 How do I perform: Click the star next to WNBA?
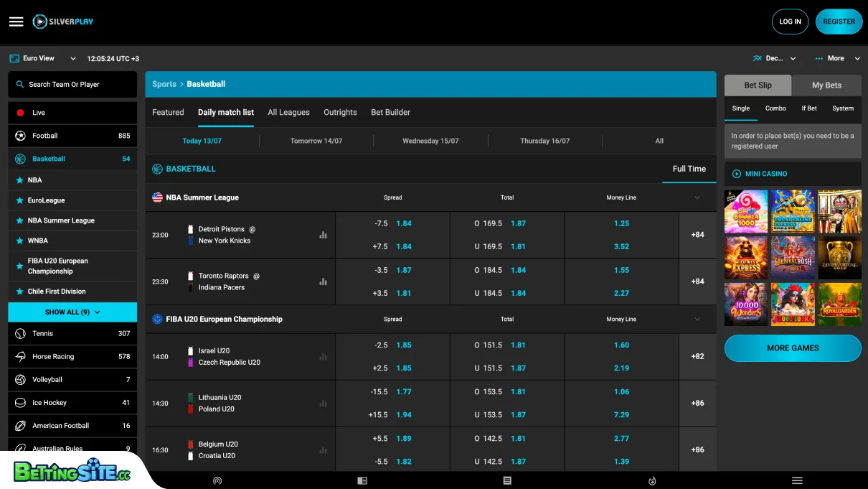click(x=19, y=241)
